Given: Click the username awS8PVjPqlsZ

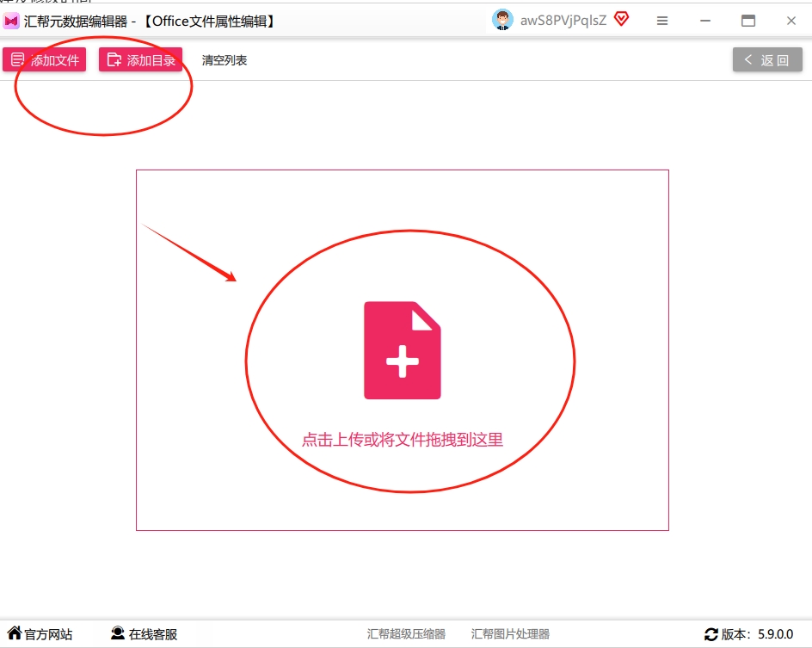Looking at the screenshot, I should (563, 21).
